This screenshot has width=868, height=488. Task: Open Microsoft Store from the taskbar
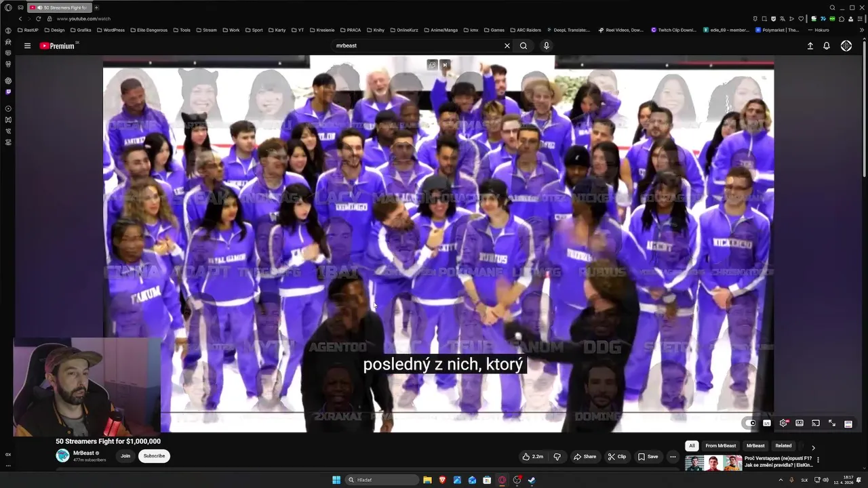click(x=487, y=480)
